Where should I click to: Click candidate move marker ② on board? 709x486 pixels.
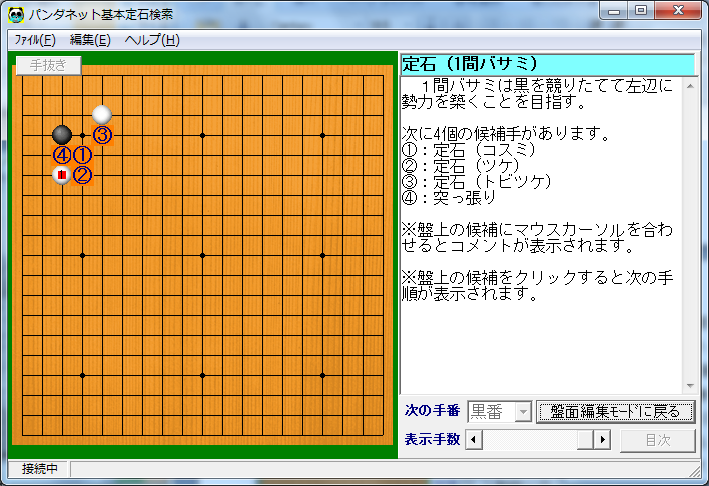pyautogui.click(x=82, y=175)
